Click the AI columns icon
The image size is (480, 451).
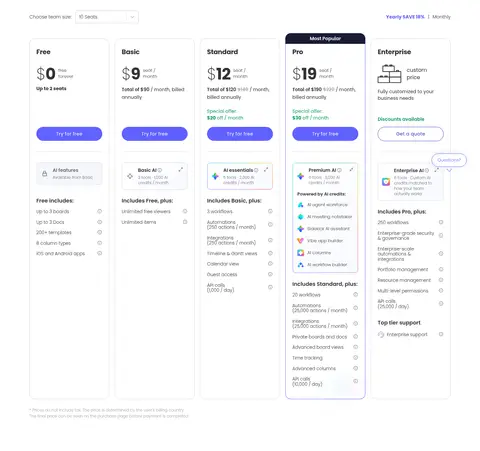pyautogui.click(x=300, y=253)
